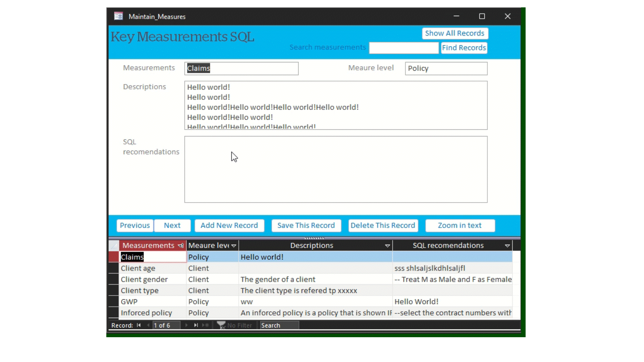Click the Zoom in text button

coord(460,226)
